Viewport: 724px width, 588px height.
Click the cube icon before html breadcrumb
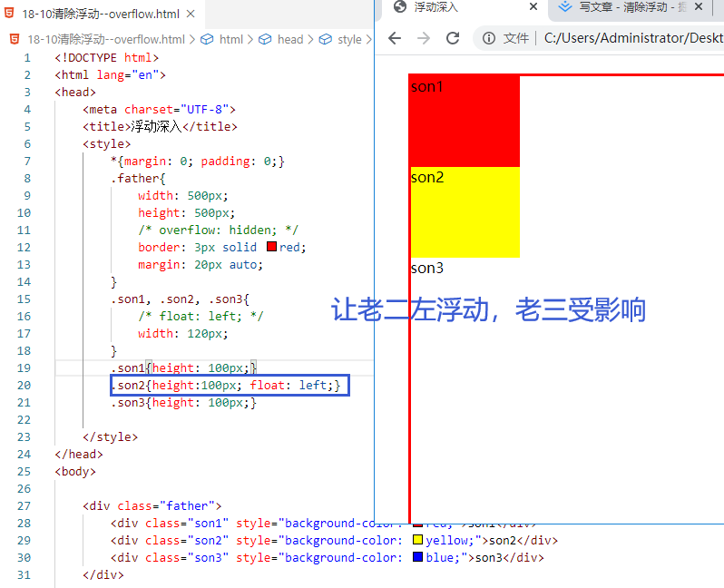[x=207, y=39]
